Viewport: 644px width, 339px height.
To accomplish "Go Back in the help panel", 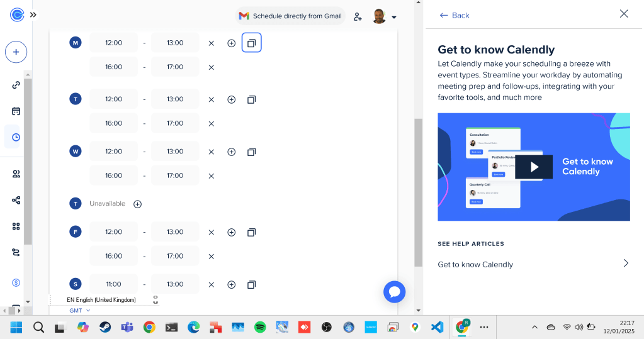I will pos(455,15).
